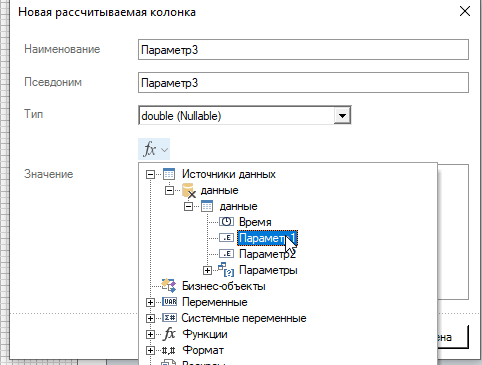Select the Время column item
Screen dimensions: 482x365
point(255,222)
